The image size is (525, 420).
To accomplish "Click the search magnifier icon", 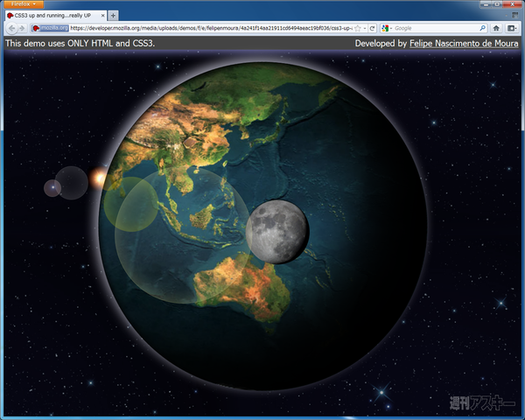I will point(482,29).
